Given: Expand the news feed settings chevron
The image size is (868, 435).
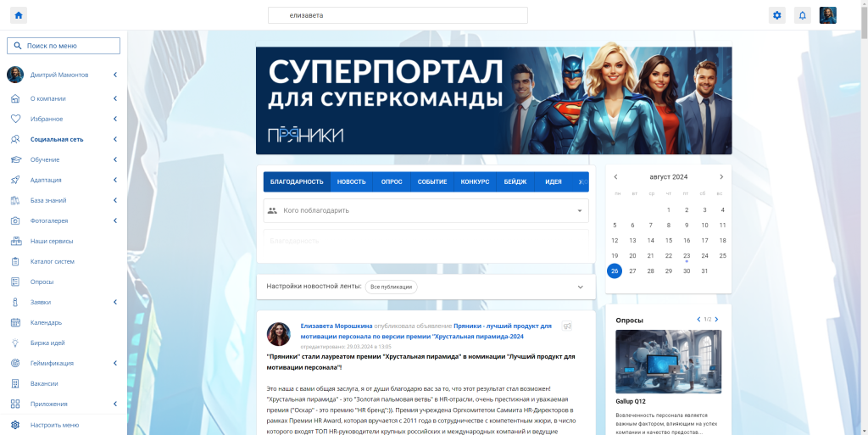Looking at the screenshot, I should [x=581, y=287].
